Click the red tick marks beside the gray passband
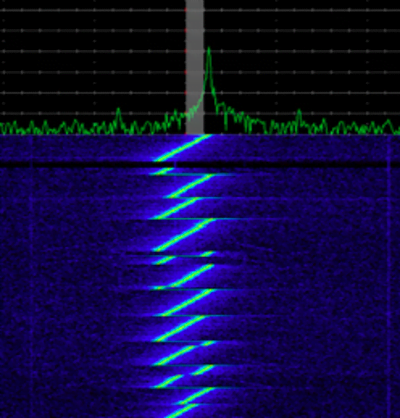The image size is (400, 418). (x=185, y=67)
